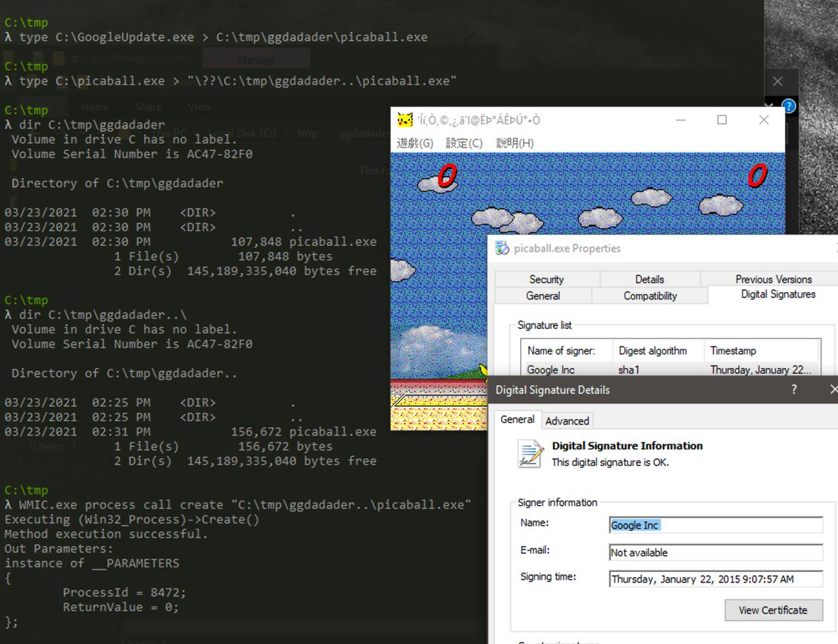838x644 pixels.
Task: Click the left red score 0 in the game
Action: pos(447,177)
